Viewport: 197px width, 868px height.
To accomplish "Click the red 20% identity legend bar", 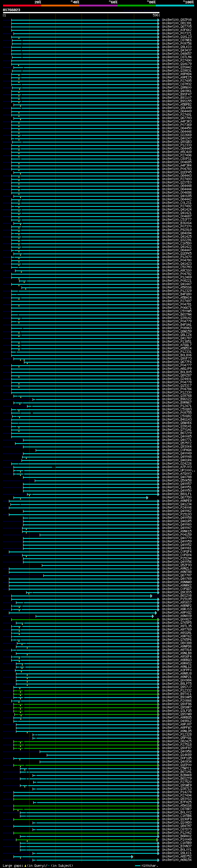I will [x=22, y=6].
